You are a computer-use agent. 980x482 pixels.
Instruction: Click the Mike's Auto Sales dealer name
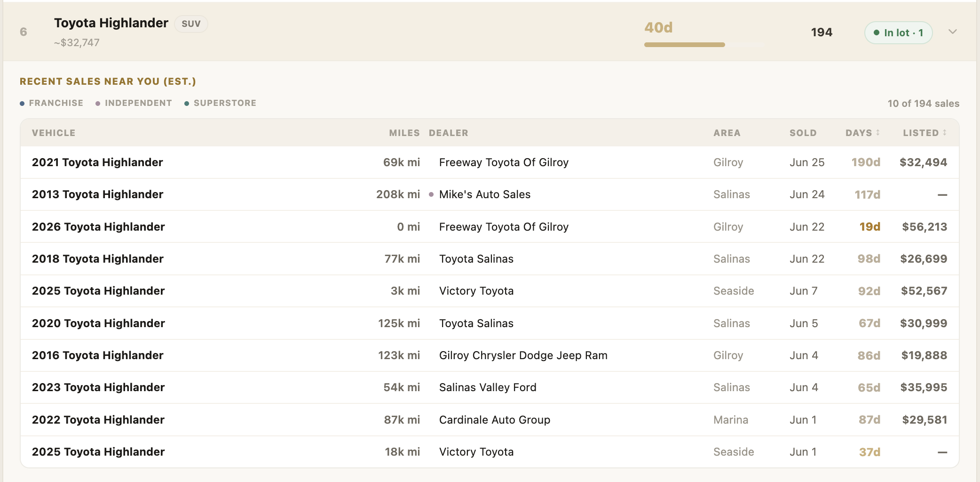click(x=485, y=194)
